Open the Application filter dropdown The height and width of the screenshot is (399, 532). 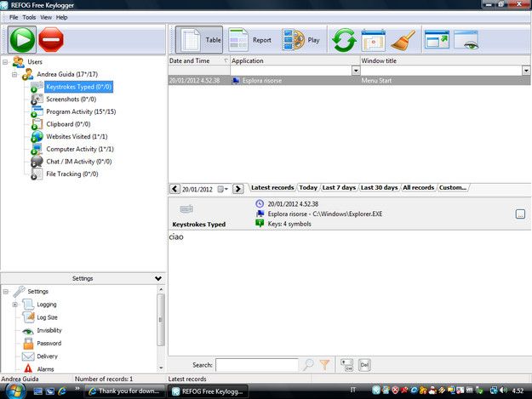tap(356, 70)
